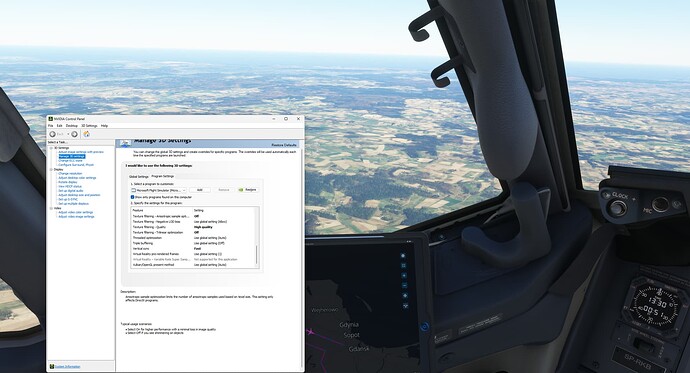Open Triple buffering setting value
The width and height of the screenshot is (690, 373).
[209, 243]
